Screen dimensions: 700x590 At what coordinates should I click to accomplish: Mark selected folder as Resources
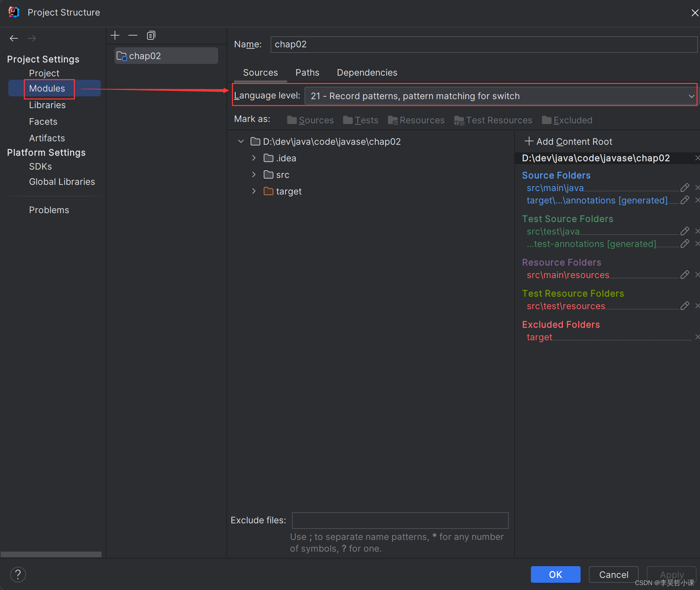click(416, 120)
